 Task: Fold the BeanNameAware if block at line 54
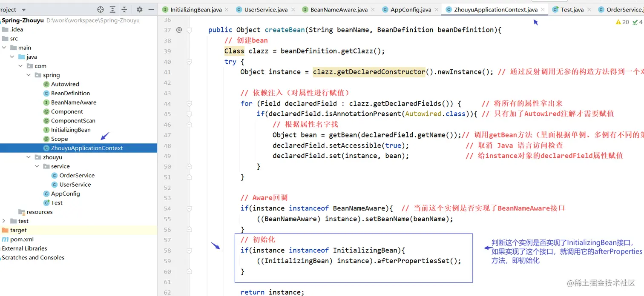[190, 208]
